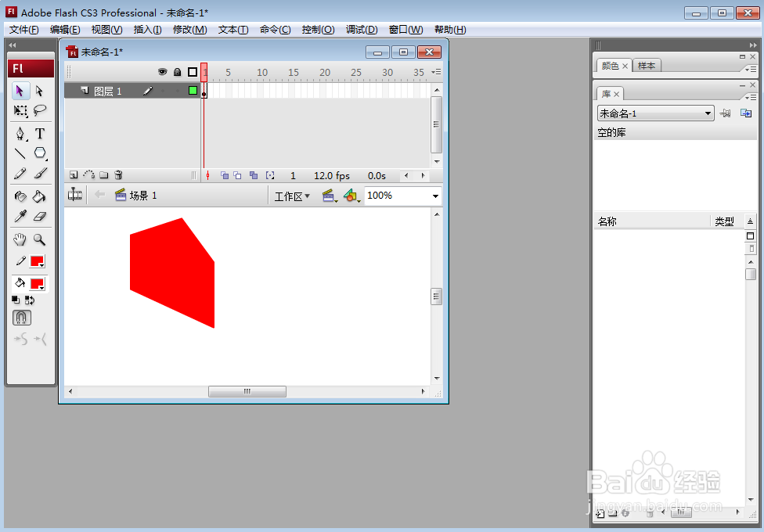
Task: Open the 控制(O) menu
Action: point(318,30)
